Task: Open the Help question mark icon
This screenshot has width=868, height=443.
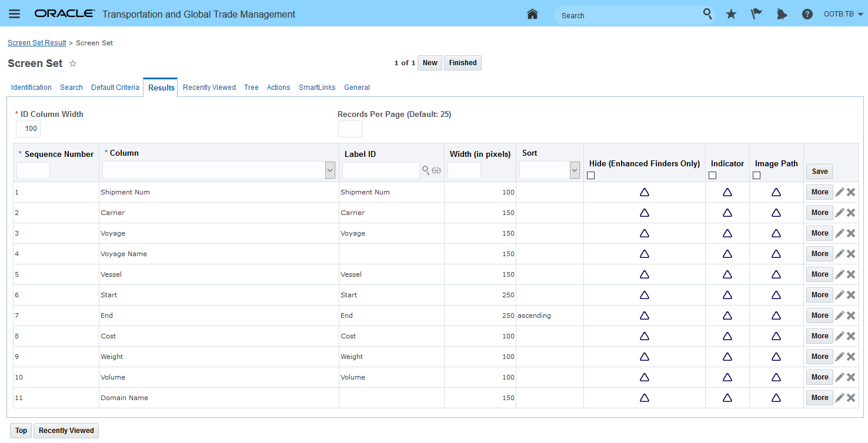Action: tap(807, 14)
